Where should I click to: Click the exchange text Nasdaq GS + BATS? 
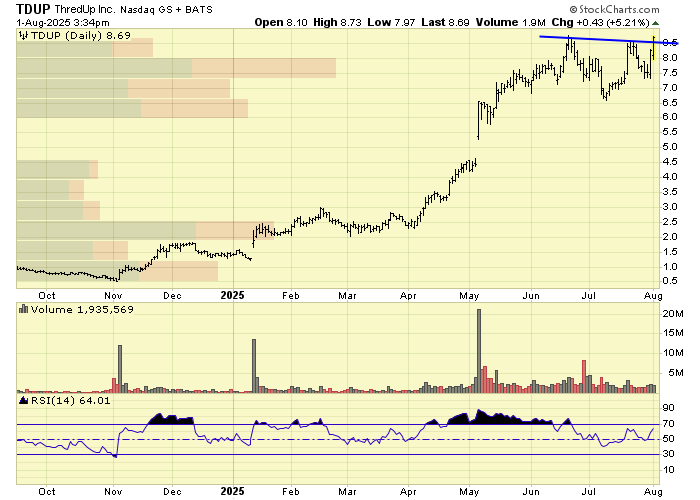pos(166,9)
